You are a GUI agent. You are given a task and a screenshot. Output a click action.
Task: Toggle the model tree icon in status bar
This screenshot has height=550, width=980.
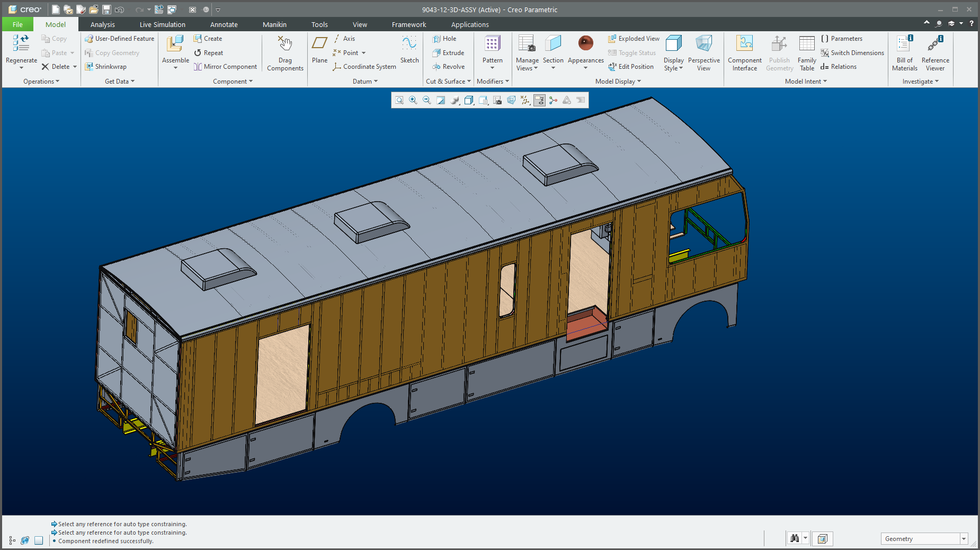pyautogui.click(x=12, y=540)
